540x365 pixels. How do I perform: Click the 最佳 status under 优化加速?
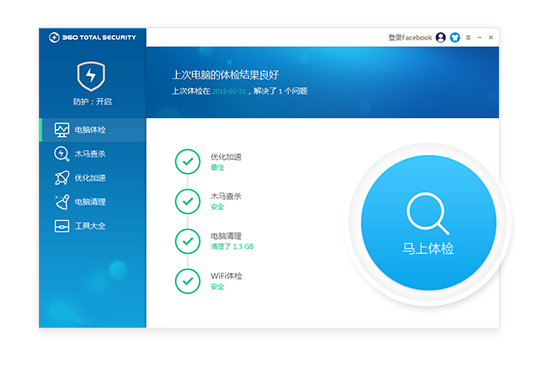click(x=217, y=168)
